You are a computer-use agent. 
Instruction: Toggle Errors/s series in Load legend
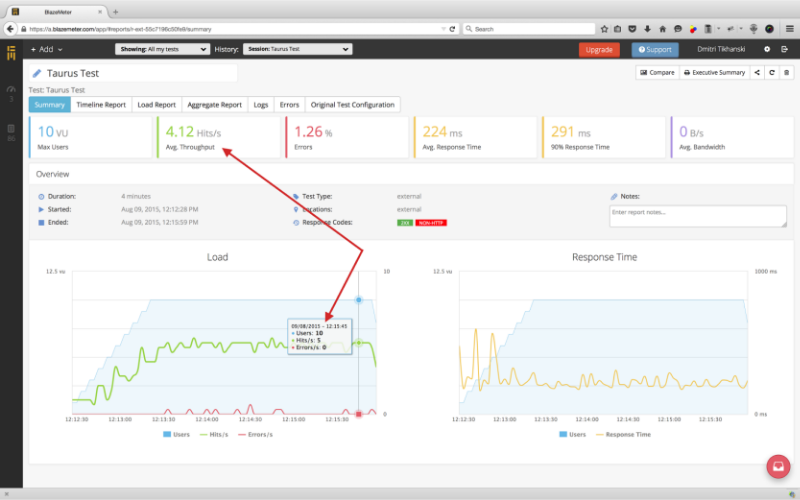click(x=256, y=435)
